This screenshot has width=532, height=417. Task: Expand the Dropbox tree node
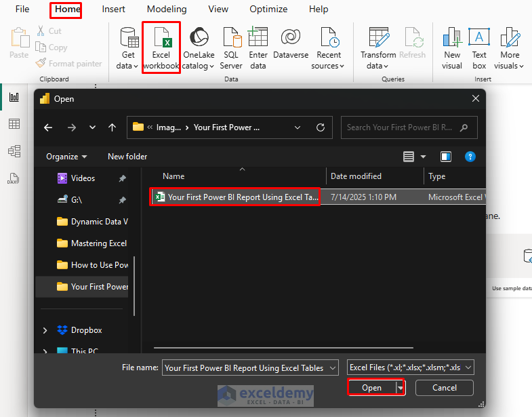45,330
